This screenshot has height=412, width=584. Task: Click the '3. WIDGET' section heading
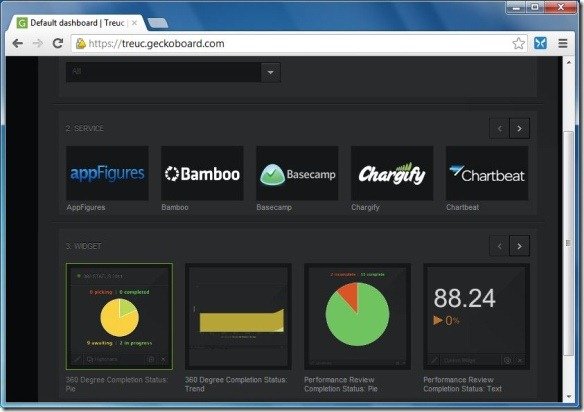coord(83,246)
